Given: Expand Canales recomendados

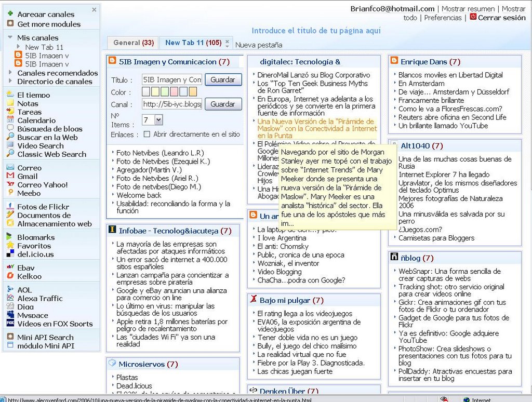Looking at the screenshot, I should pos(10,72).
